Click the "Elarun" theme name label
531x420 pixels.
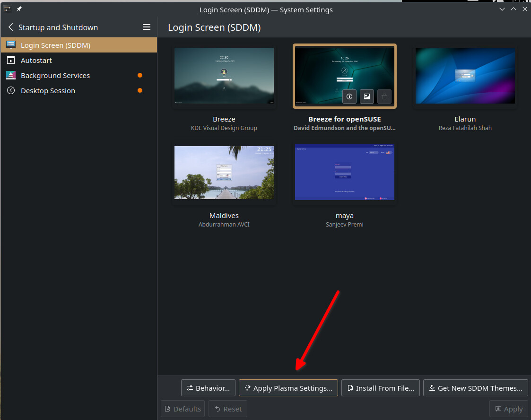[465, 119]
